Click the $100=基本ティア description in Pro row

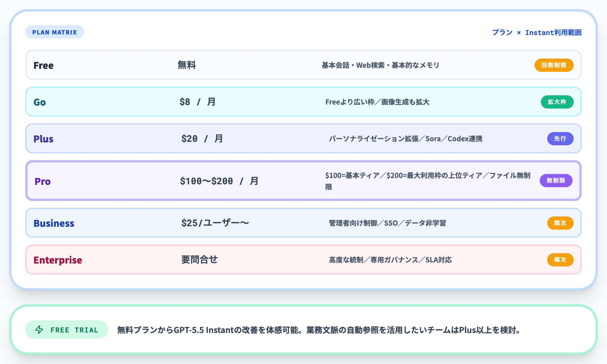(428, 181)
